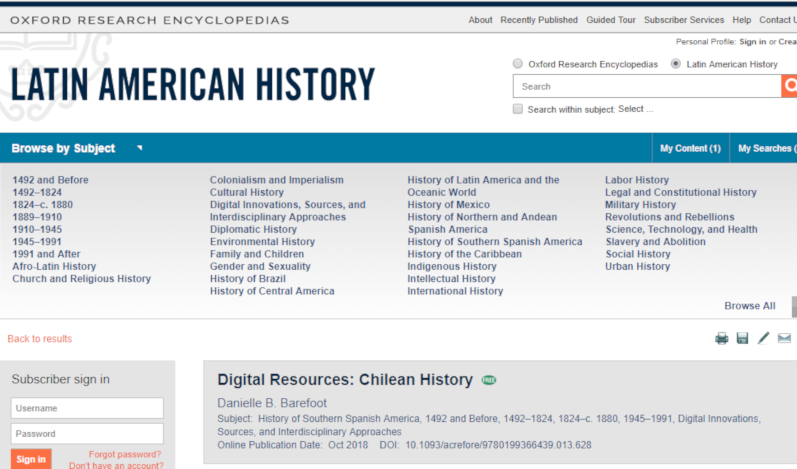Open Military History

click(640, 204)
